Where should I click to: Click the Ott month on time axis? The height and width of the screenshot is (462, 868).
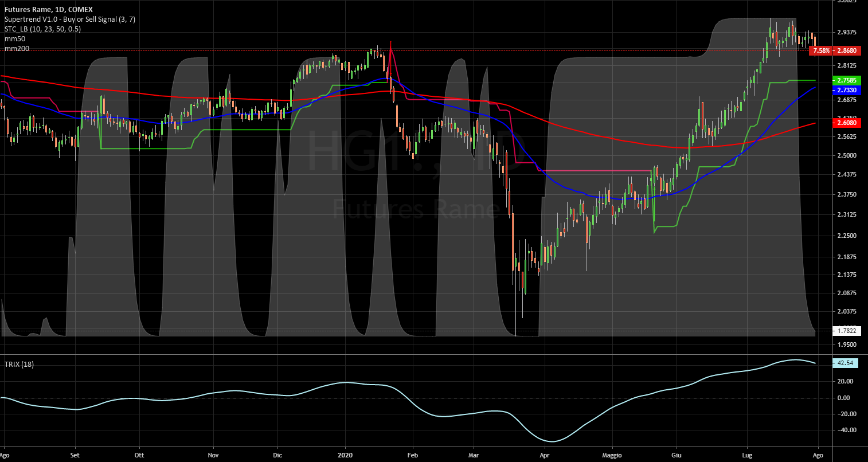click(139, 455)
